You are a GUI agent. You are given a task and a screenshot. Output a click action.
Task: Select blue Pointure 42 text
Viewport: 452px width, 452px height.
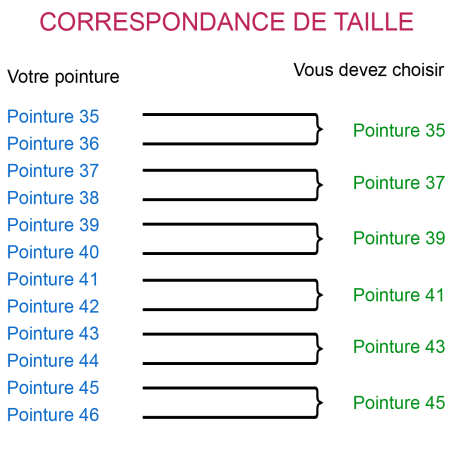(x=53, y=306)
